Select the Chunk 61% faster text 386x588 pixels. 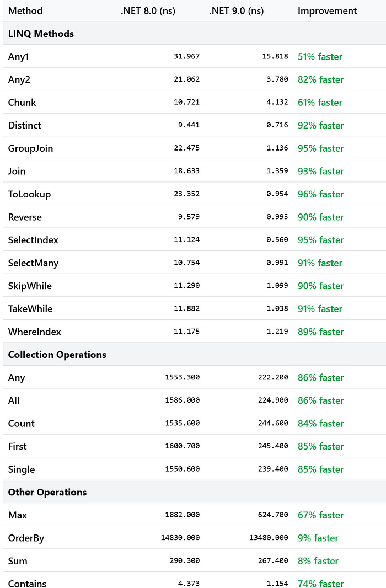tap(320, 103)
